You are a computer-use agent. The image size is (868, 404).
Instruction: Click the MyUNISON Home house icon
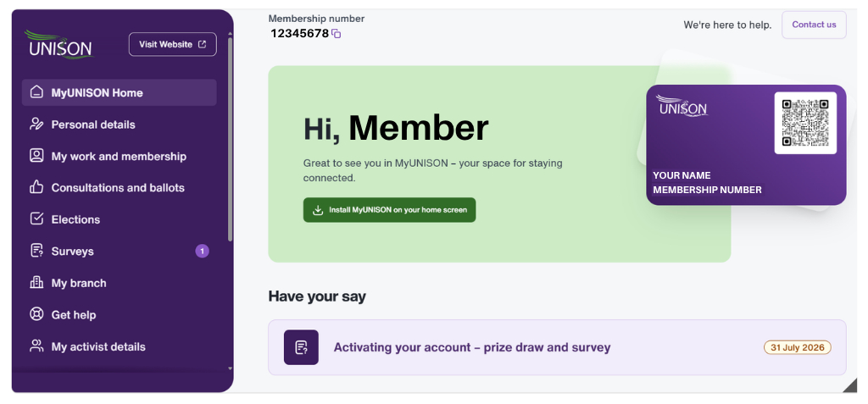click(36, 91)
